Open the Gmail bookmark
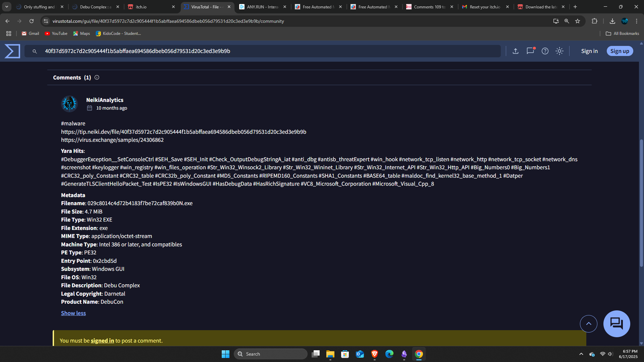Screen dimensions: 644x362 click(x=30, y=34)
